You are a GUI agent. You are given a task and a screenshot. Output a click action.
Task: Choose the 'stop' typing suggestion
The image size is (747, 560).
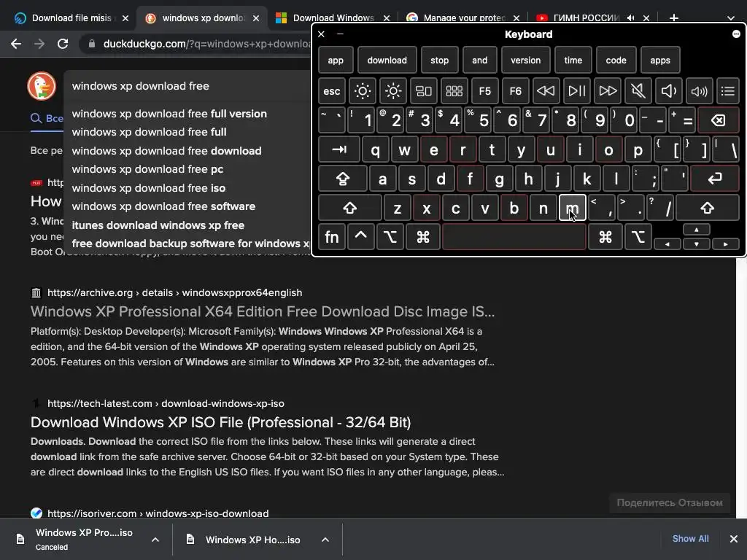click(x=439, y=60)
